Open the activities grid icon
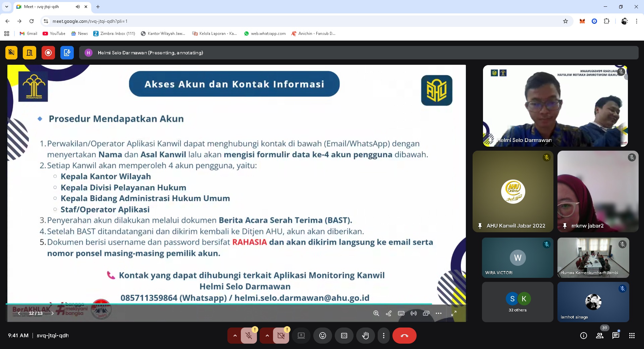 (x=632, y=336)
